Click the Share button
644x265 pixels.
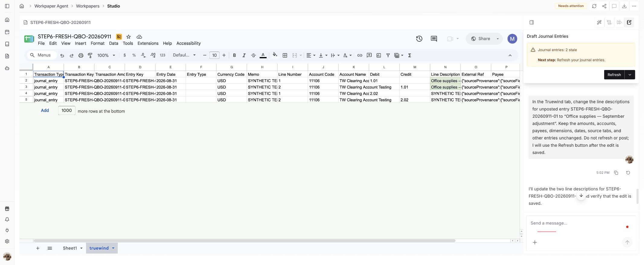480,39
